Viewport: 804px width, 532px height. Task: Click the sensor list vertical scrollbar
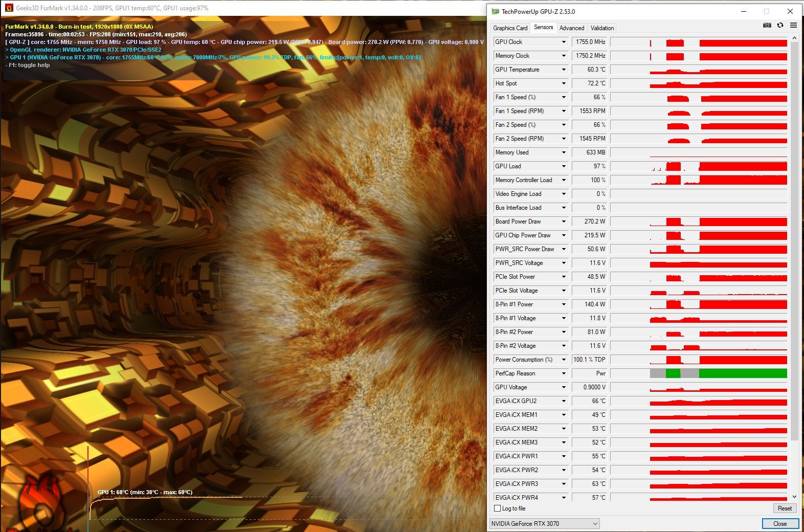click(x=794, y=240)
